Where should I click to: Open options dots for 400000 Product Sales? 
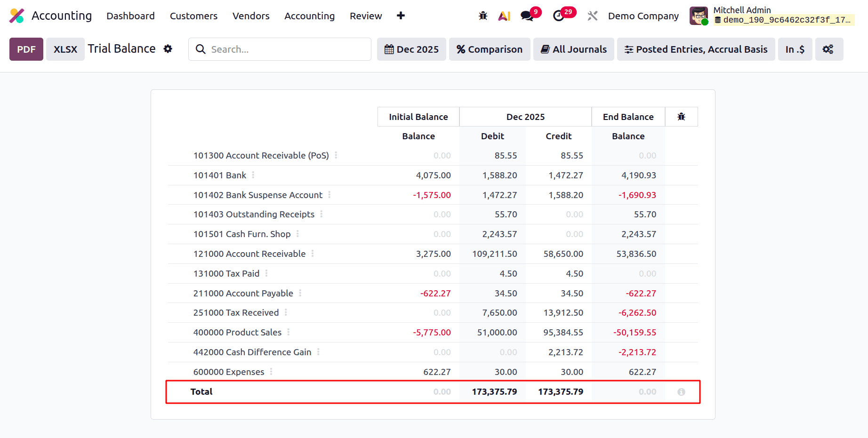click(x=289, y=332)
